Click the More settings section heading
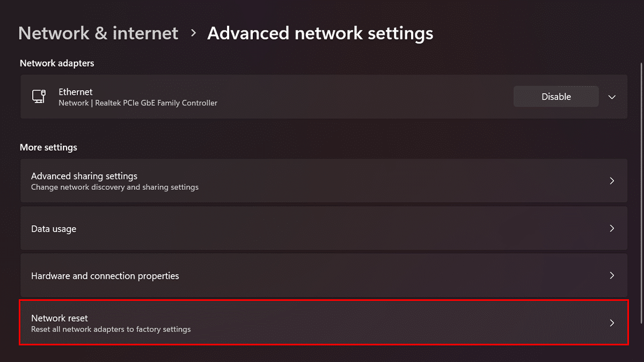644x362 pixels. pos(48,147)
